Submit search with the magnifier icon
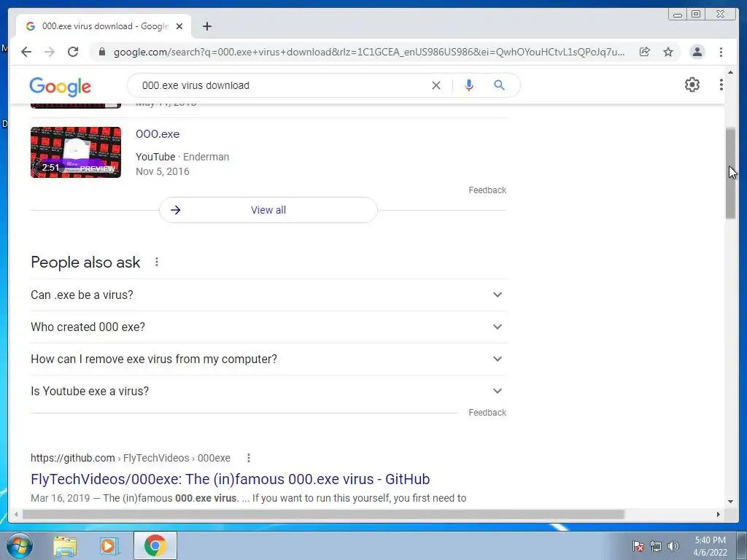 tap(499, 85)
